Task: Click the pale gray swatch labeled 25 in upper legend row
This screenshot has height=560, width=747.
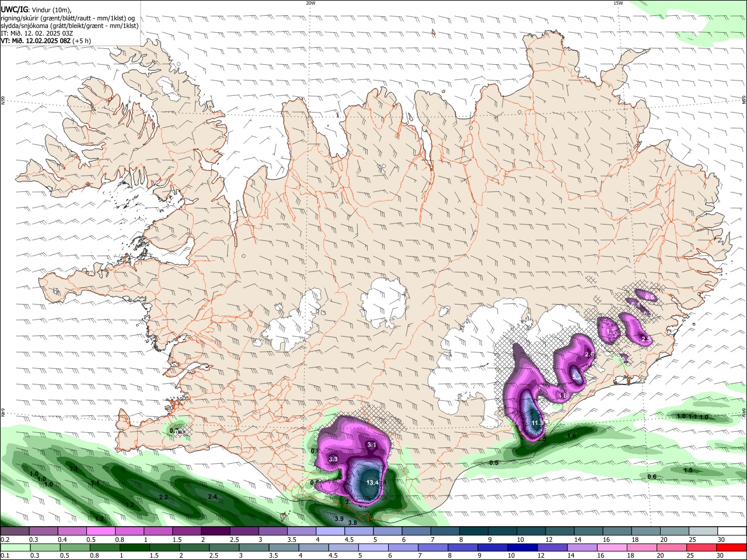Action: pos(703,531)
